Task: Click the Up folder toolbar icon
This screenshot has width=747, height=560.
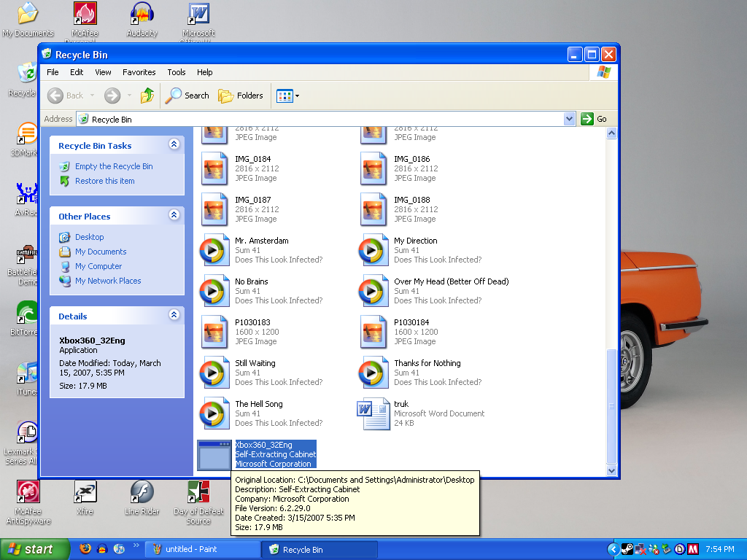Action: point(147,96)
